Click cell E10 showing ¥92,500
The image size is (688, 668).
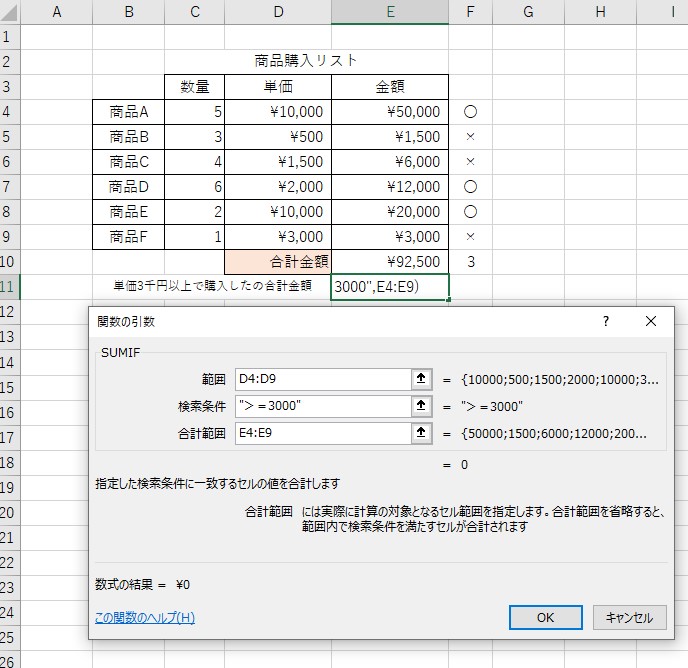click(x=390, y=261)
